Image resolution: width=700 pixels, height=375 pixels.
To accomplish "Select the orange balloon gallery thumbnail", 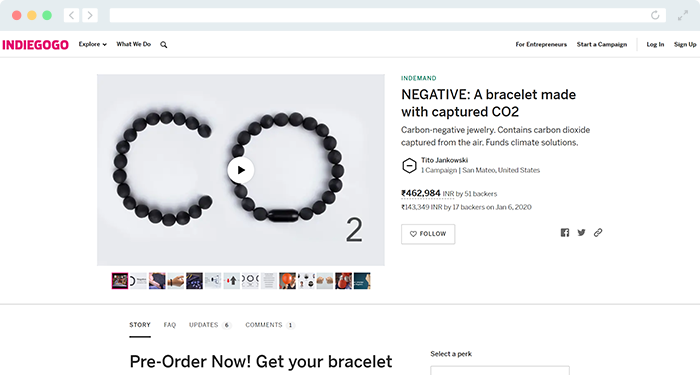I will tap(288, 281).
